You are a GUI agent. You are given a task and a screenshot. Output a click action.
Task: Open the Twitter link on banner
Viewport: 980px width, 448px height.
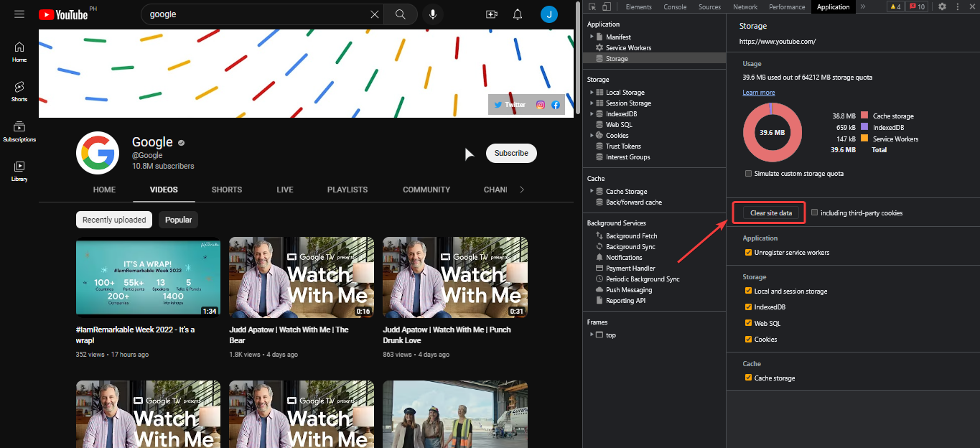510,105
